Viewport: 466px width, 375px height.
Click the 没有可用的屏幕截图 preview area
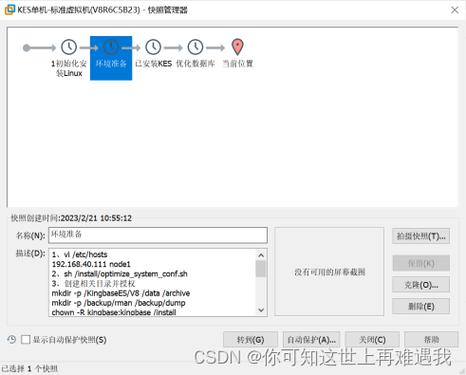329,272
